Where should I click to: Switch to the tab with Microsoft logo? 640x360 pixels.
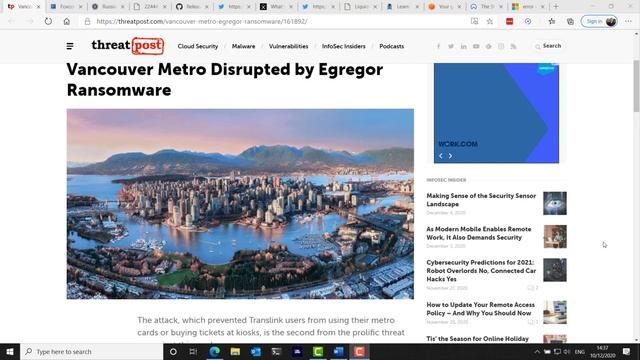point(528,7)
